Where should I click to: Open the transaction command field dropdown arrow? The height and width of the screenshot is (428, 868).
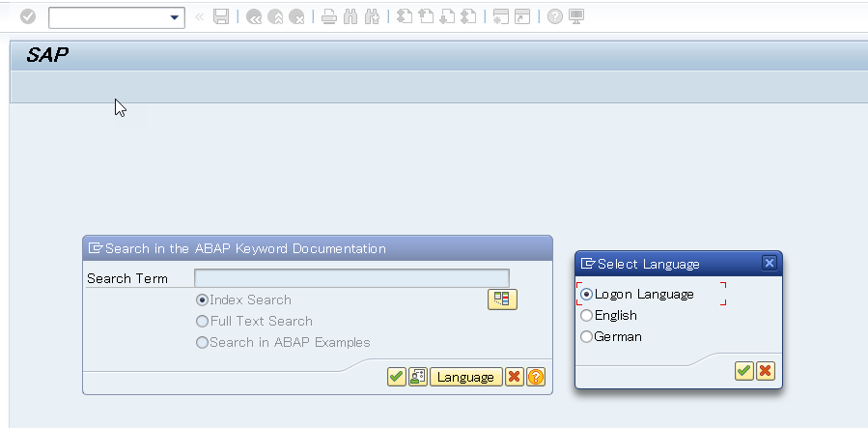[x=175, y=17]
